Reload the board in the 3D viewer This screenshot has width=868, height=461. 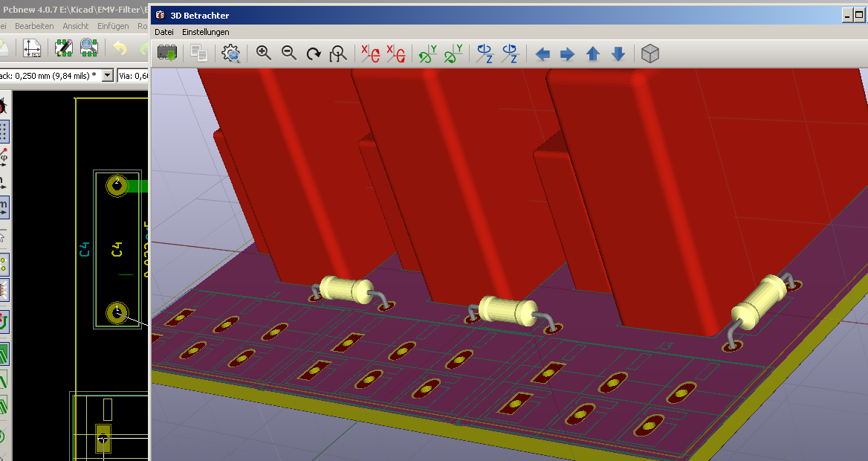(x=167, y=54)
